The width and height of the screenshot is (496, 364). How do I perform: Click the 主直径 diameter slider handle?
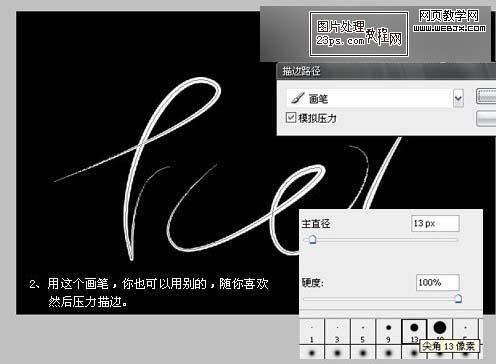click(312, 239)
